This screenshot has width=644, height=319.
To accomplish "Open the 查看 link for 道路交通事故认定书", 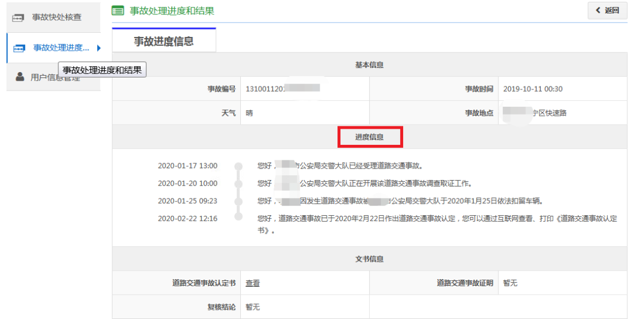I will tap(253, 283).
